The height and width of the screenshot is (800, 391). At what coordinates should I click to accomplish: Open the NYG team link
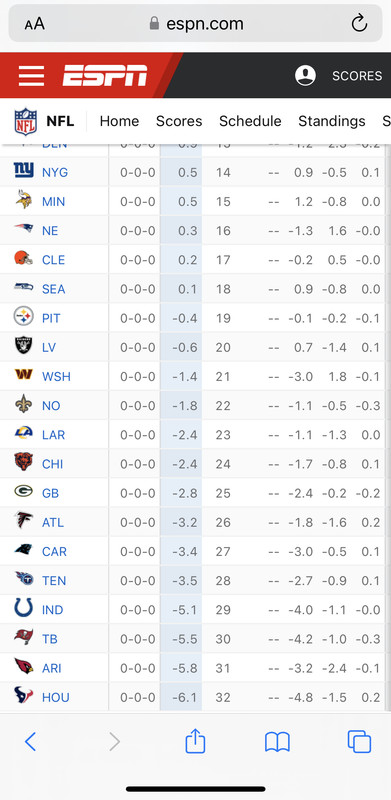pyautogui.click(x=55, y=172)
